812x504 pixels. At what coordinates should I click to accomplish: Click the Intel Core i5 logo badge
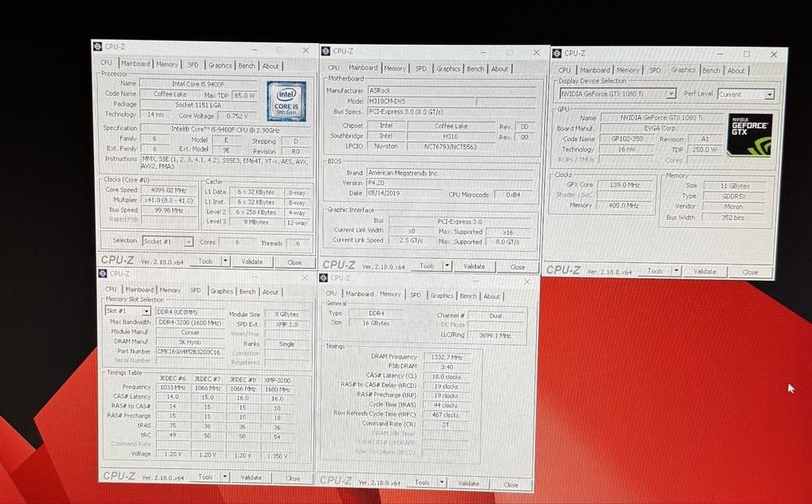pyautogui.click(x=287, y=101)
